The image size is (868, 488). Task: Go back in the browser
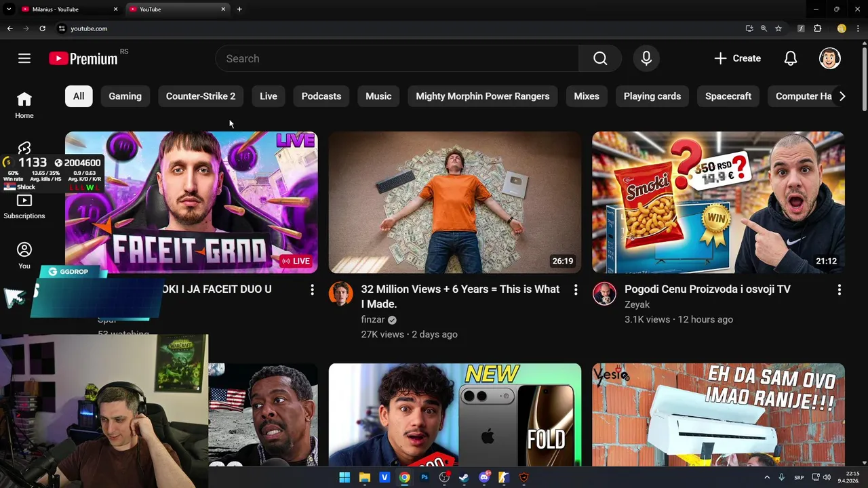(x=9, y=28)
